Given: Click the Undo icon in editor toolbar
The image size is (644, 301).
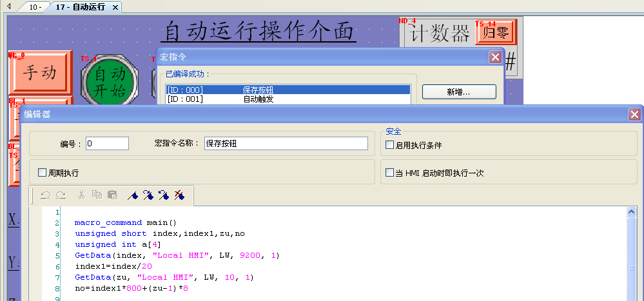Looking at the screenshot, I should point(45,195).
